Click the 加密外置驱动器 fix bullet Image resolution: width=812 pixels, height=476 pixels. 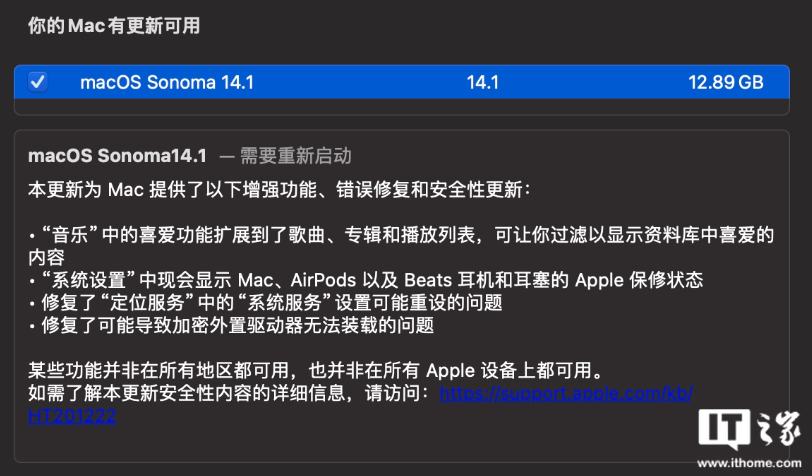231,325
